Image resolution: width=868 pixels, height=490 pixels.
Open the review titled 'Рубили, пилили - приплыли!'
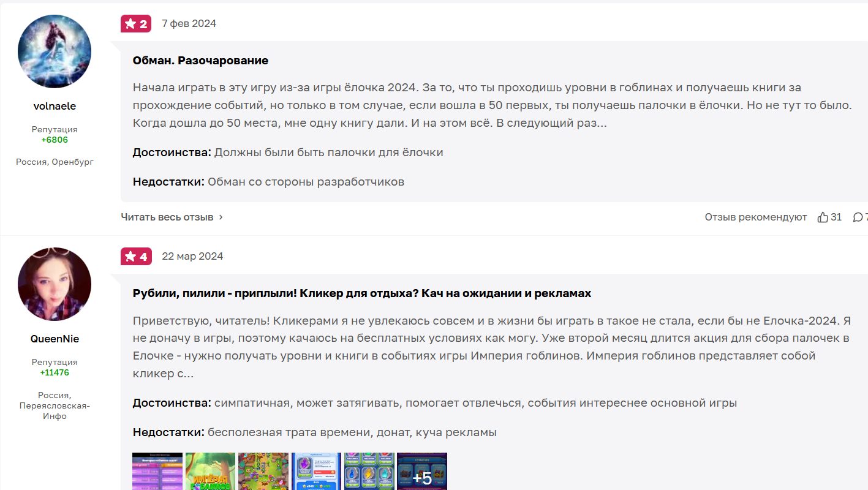pos(361,293)
